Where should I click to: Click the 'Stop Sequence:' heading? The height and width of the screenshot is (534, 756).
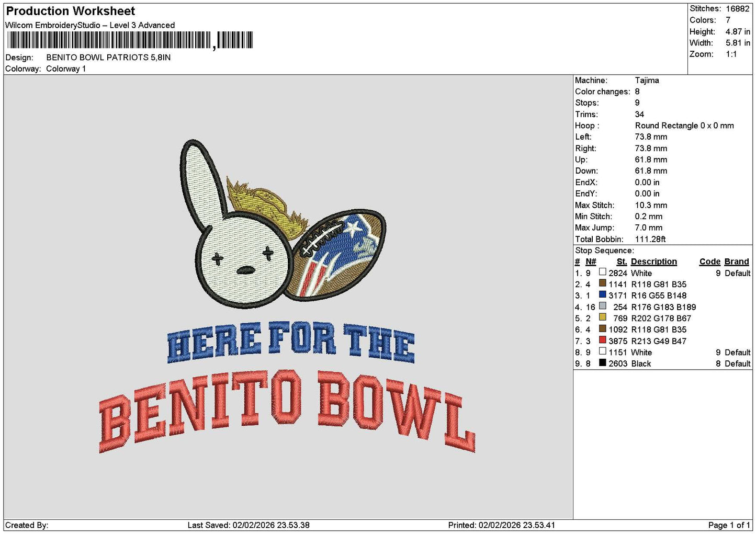(x=604, y=251)
